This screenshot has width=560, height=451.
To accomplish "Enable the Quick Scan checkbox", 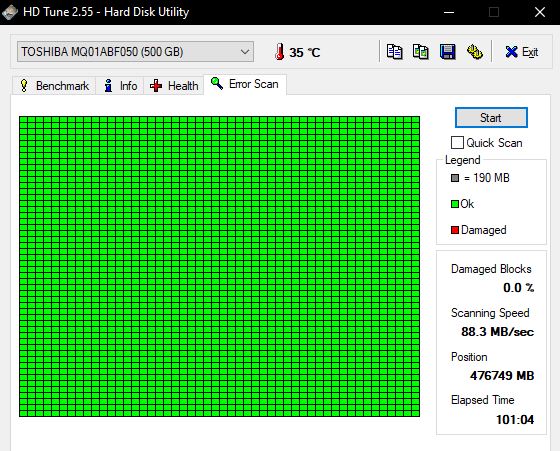I will 457,142.
